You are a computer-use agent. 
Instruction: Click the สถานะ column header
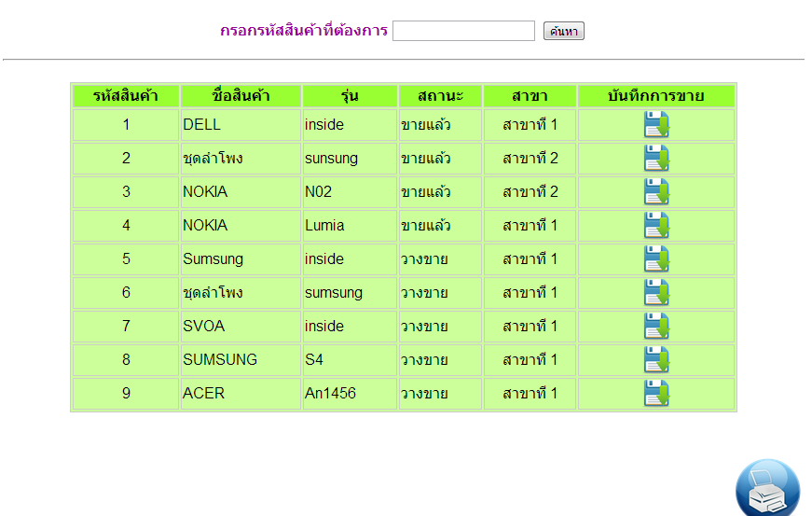pyautogui.click(x=440, y=96)
